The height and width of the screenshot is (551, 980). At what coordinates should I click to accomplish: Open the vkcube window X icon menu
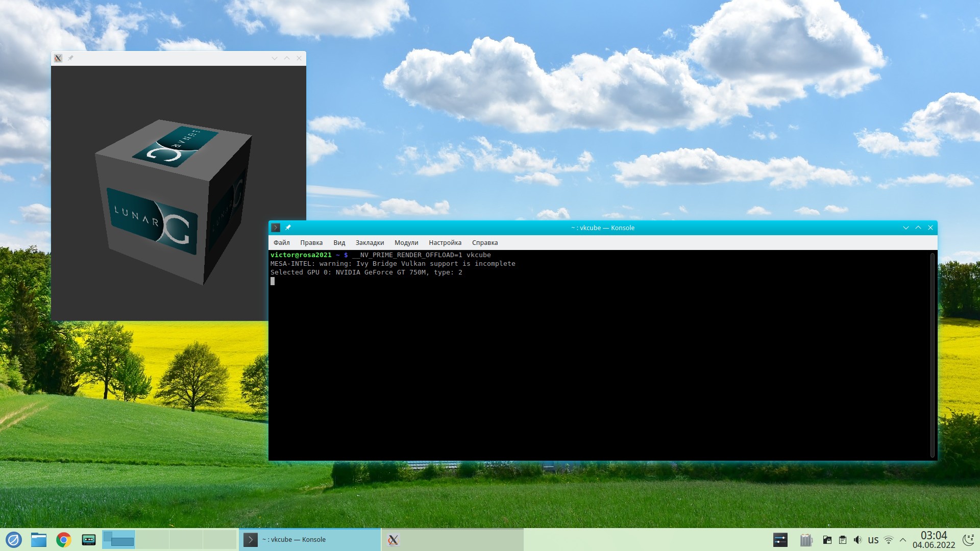[58, 58]
